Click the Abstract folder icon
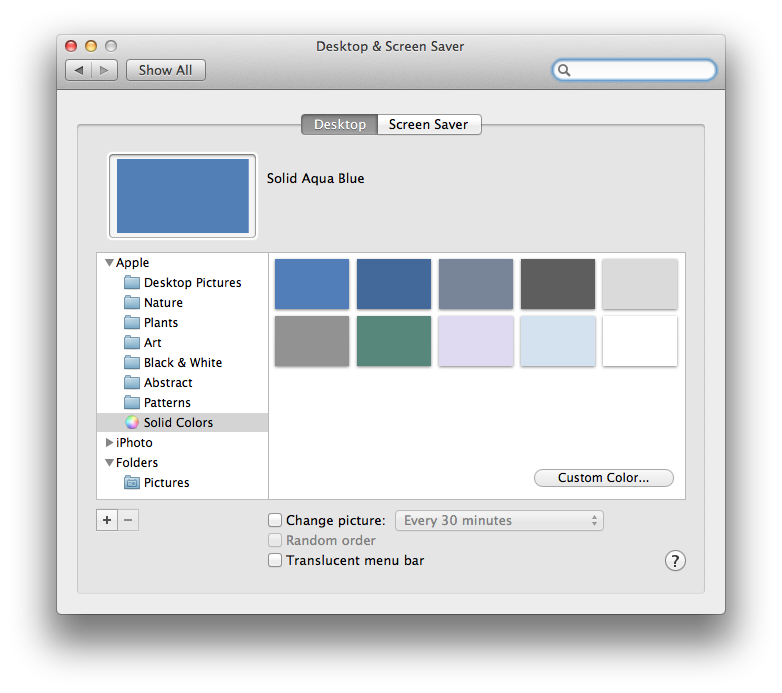 (x=132, y=382)
